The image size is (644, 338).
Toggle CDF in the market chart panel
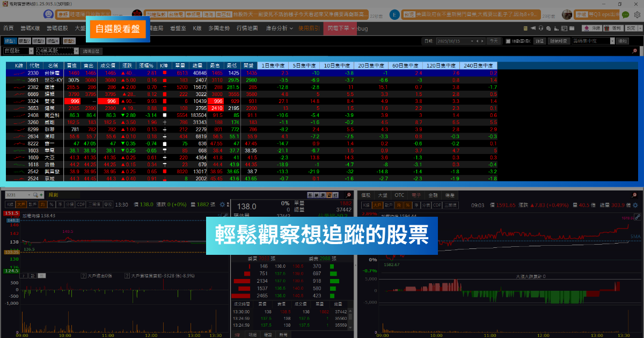pyautogui.click(x=437, y=205)
